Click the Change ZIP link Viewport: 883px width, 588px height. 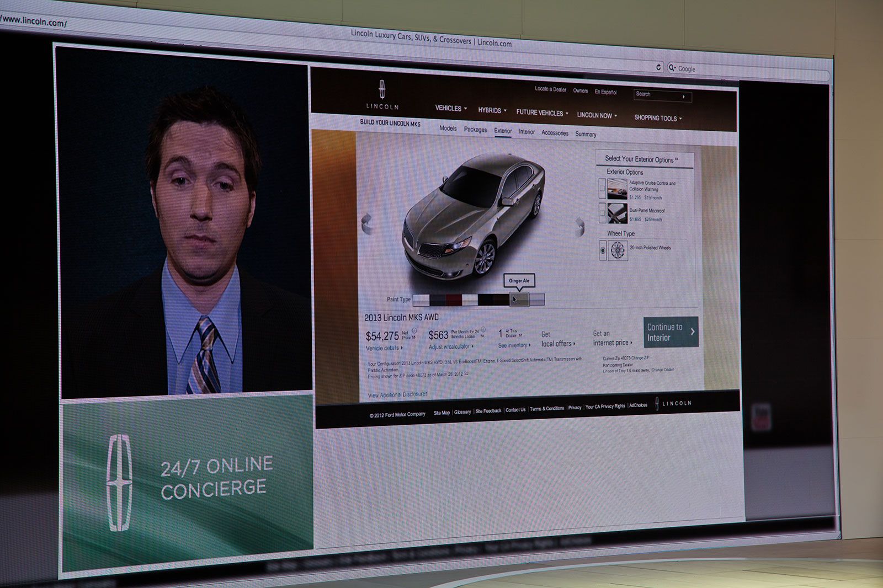[x=640, y=358]
